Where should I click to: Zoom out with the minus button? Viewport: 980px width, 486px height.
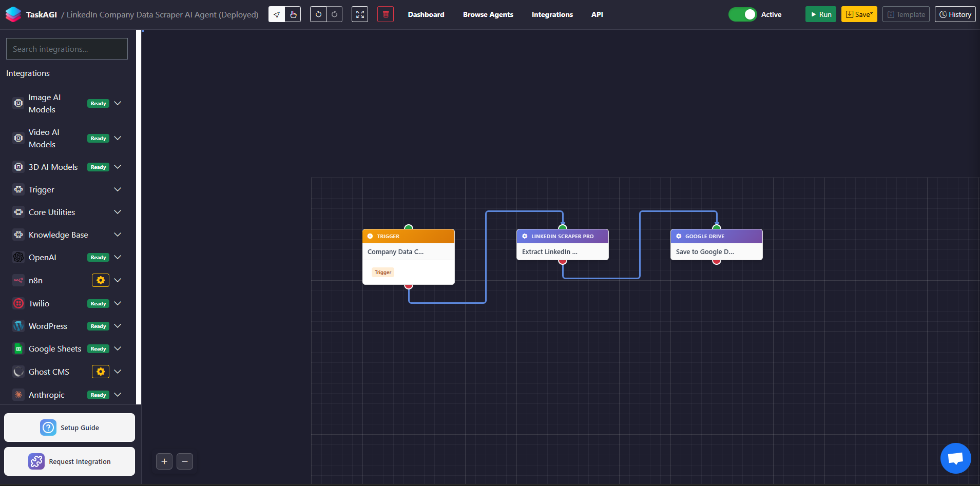click(x=185, y=461)
